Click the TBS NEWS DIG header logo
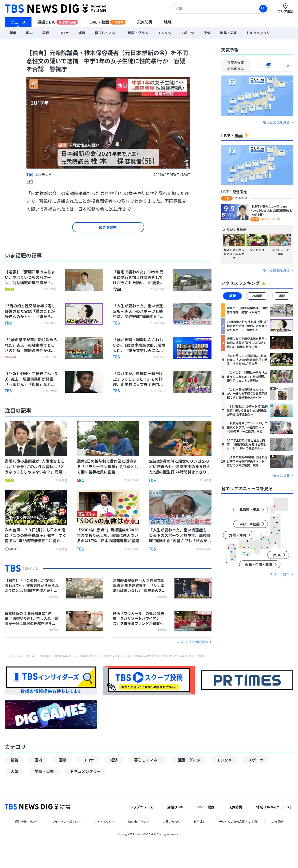 [x=55, y=9]
